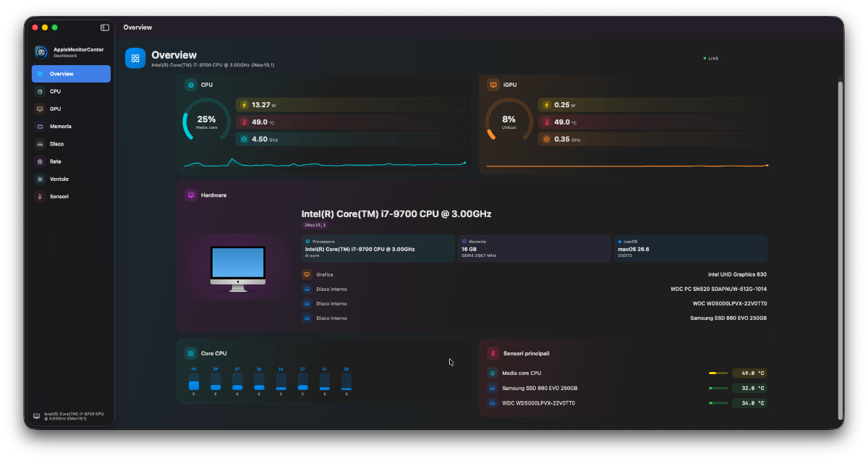Click the Overview header grid icon
The width and height of the screenshot is (868, 461).
pos(135,58)
